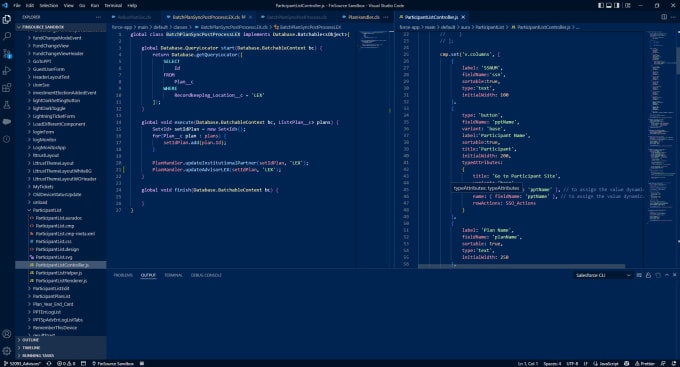Viewport: 680px width, 367px height.
Task: Click the VS Code logo in title bar
Action: (x=5, y=6)
